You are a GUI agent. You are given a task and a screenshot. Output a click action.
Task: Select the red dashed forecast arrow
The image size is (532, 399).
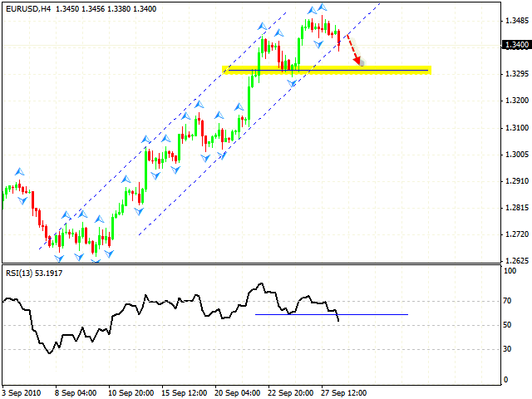[x=353, y=49]
